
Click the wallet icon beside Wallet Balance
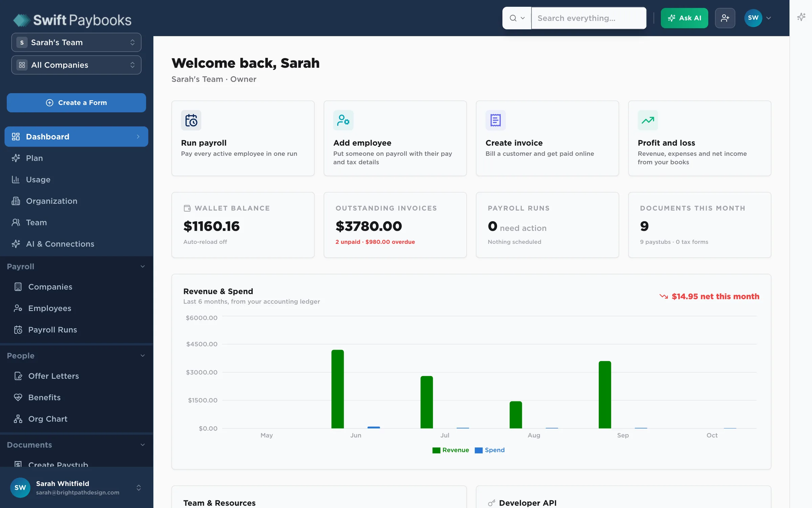pyautogui.click(x=187, y=208)
